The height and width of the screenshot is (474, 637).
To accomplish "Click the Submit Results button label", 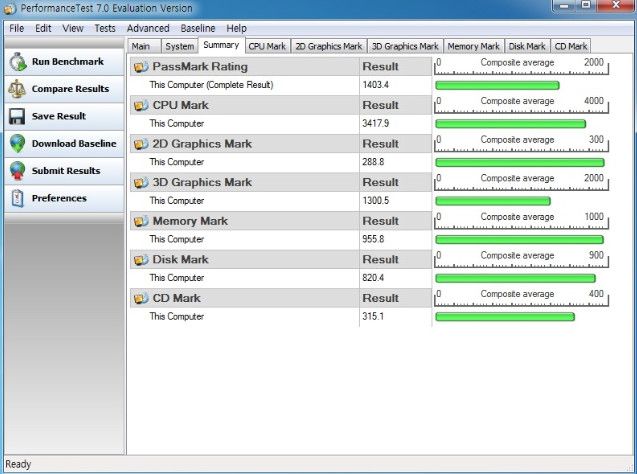I will click(x=66, y=171).
